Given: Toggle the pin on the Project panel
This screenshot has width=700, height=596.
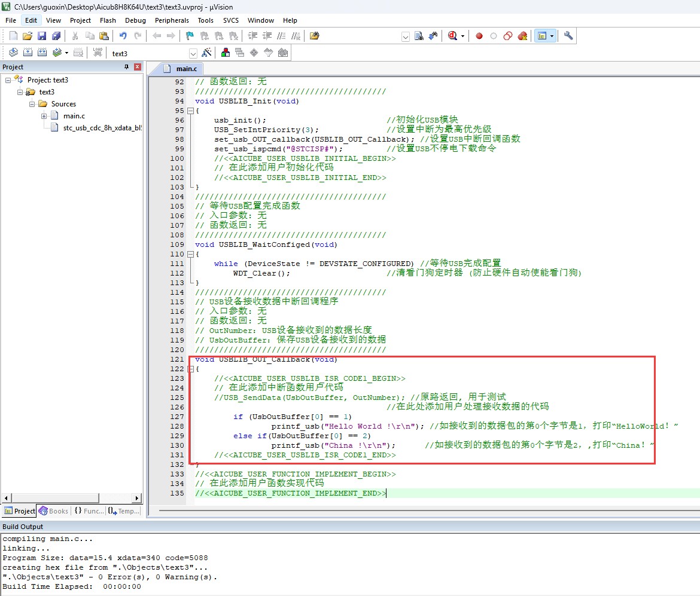Looking at the screenshot, I should [x=126, y=67].
